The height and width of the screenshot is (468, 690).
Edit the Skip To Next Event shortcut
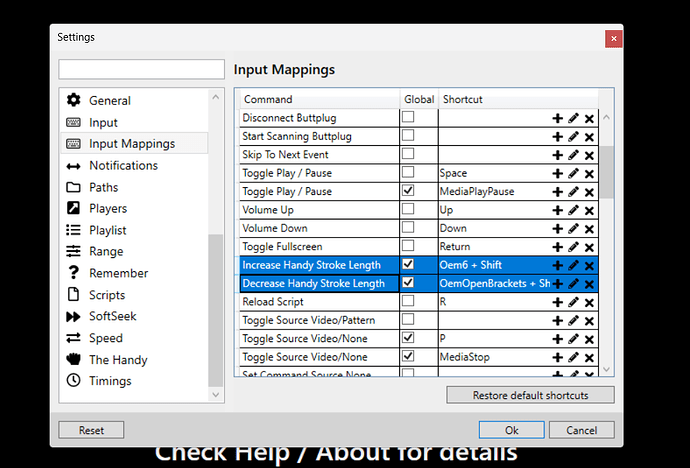click(573, 155)
